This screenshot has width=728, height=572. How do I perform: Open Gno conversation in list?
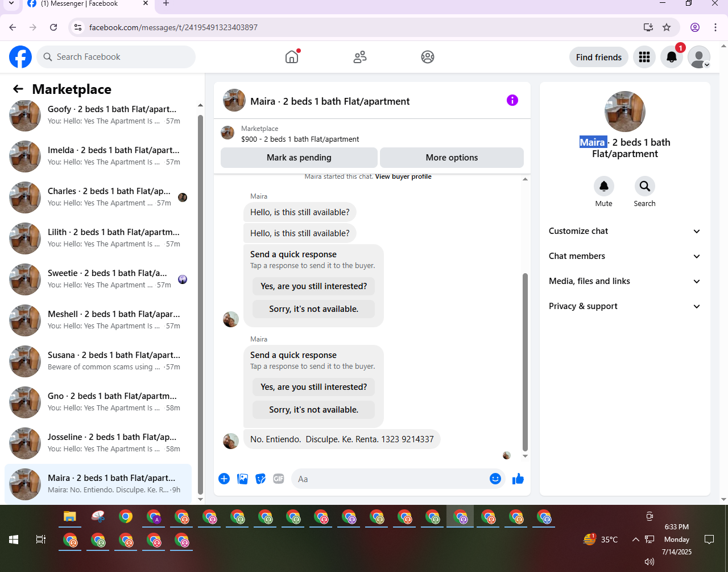click(98, 402)
